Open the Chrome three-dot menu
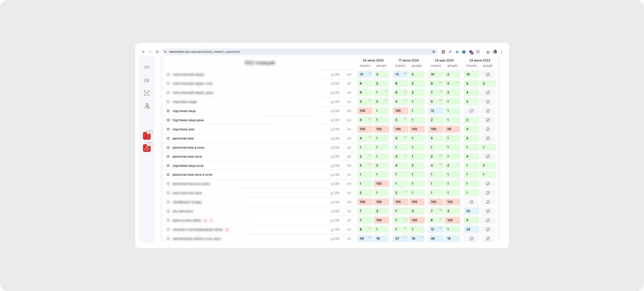This screenshot has width=644, height=291. [502, 52]
